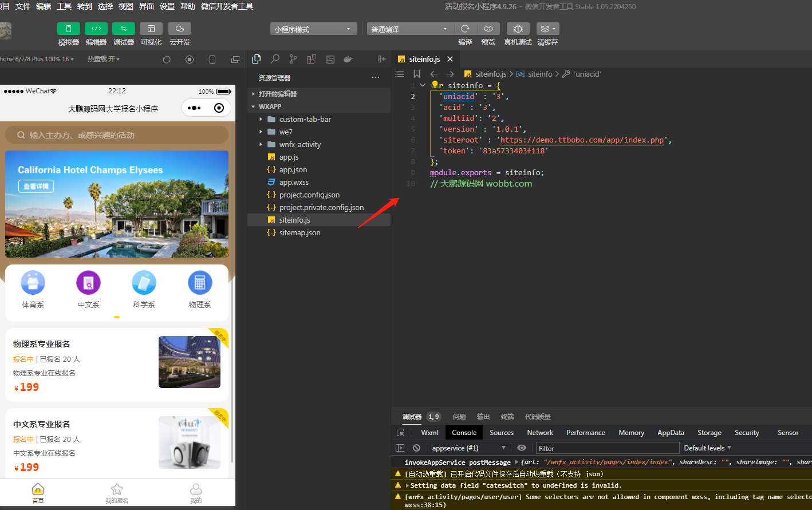
Task: Open the mini program mode dropdown
Action: [x=313, y=29]
